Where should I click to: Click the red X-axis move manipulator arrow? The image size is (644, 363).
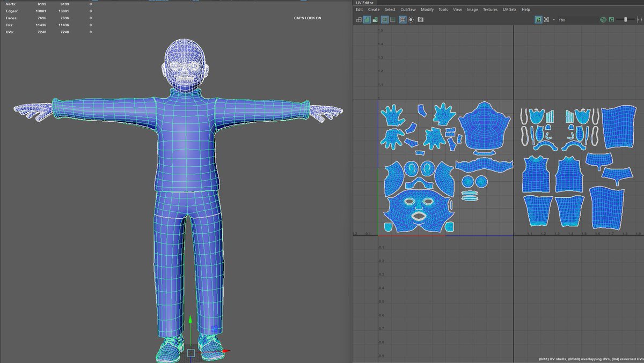pos(226,351)
